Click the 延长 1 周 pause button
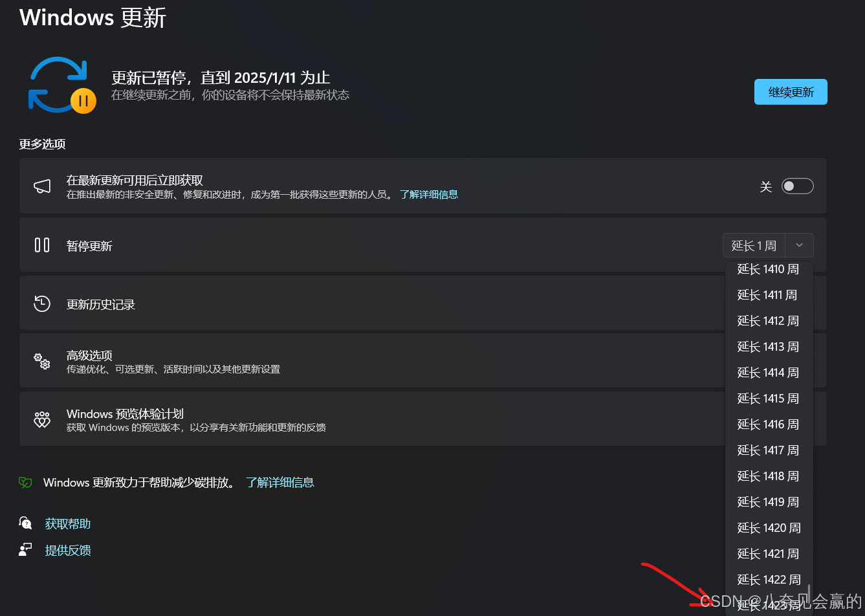Image resolution: width=865 pixels, height=616 pixels. click(754, 245)
